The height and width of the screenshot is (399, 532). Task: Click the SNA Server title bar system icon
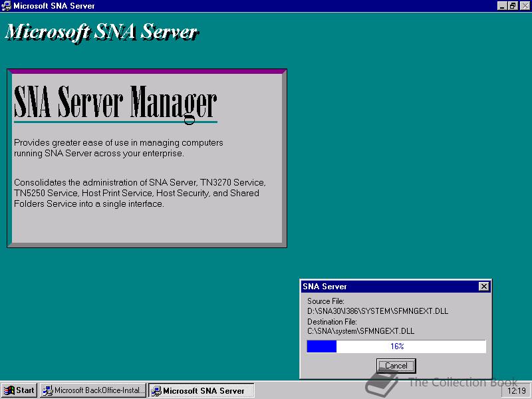tap(6, 6)
